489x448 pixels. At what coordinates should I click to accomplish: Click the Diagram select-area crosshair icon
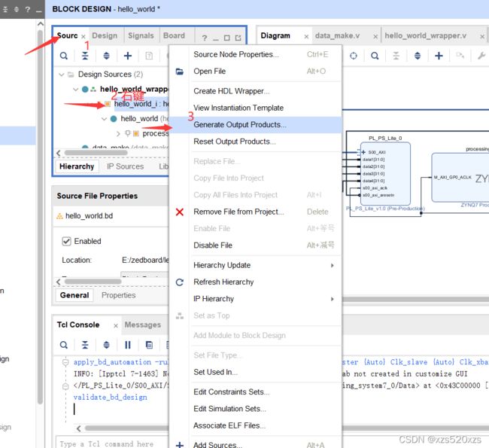354,56
